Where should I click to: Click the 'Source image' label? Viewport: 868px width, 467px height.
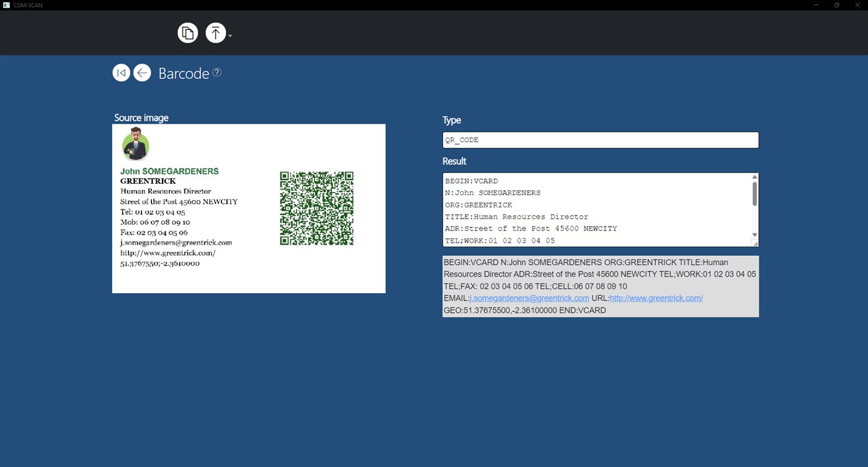pyautogui.click(x=141, y=118)
